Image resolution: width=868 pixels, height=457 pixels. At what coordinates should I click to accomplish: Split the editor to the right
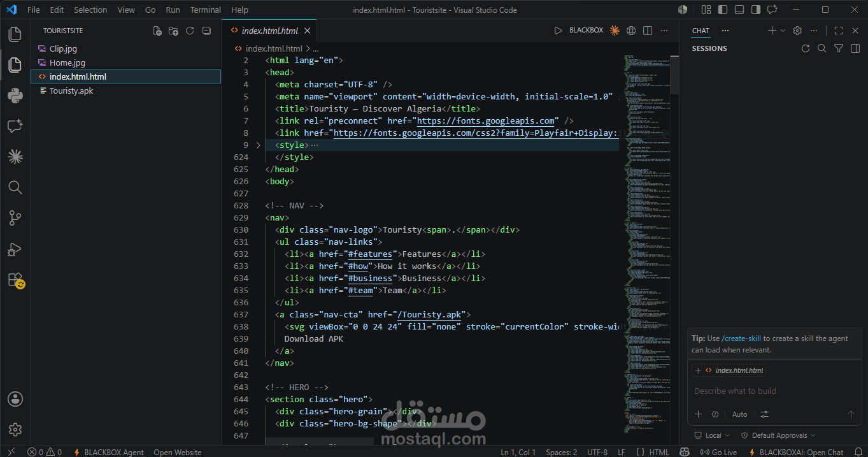pyautogui.click(x=648, y=31)
